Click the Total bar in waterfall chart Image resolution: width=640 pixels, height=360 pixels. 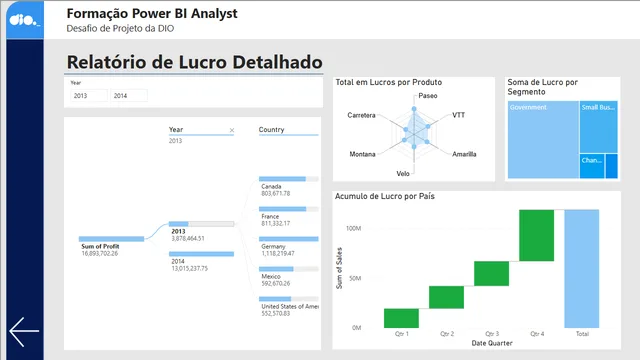582,269
